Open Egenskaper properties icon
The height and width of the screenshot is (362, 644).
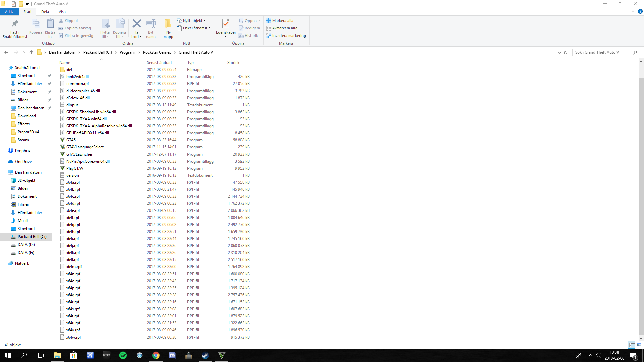226,24
